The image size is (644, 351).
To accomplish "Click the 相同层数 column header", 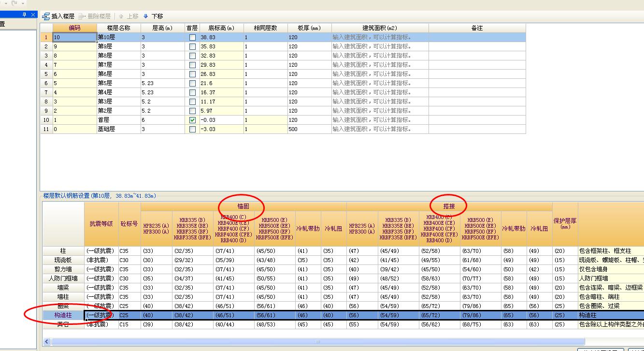I will click(x=266, y=28).
